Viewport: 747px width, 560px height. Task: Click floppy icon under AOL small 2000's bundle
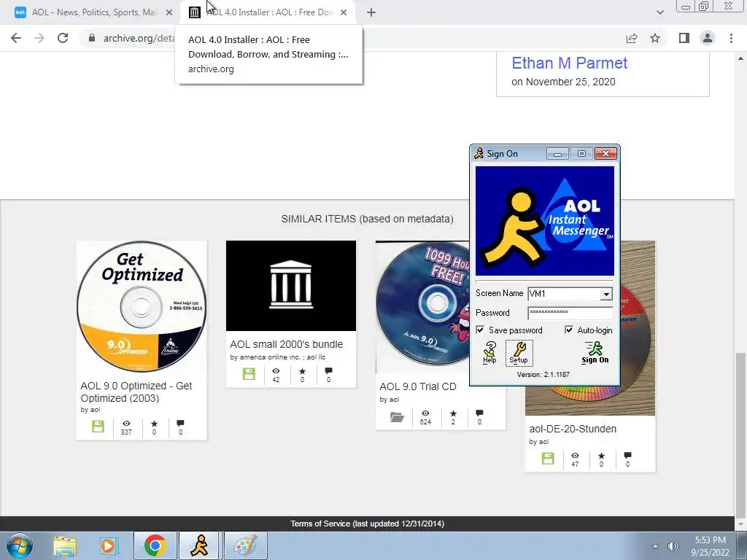249,374
